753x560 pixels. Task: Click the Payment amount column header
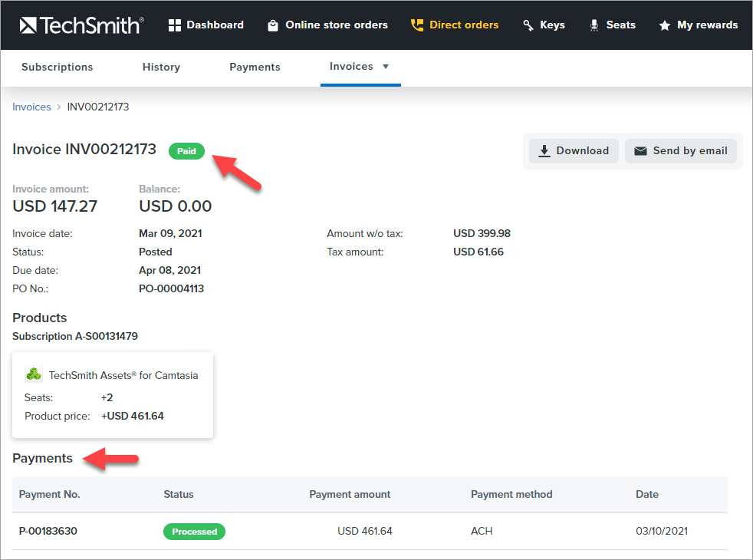[350, 495]
